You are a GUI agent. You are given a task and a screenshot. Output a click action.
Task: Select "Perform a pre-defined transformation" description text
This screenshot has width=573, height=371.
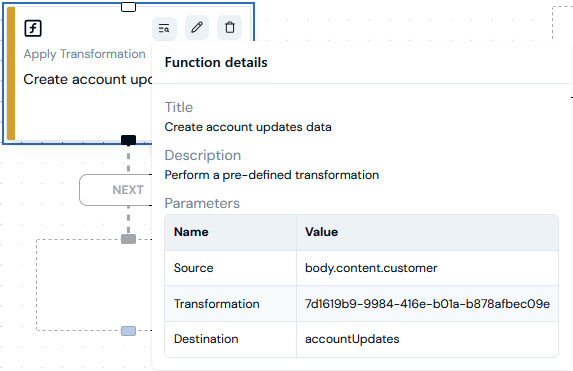272,175
